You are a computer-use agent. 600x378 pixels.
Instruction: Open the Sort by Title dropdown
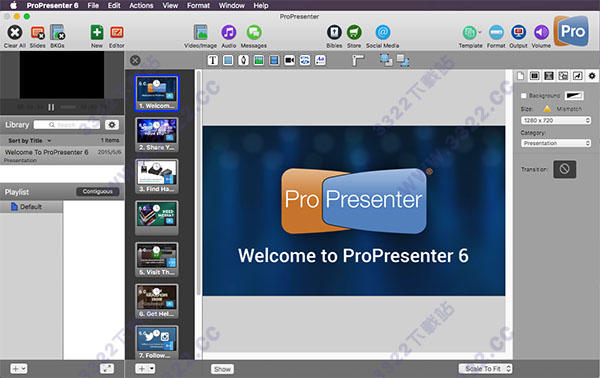(x=30, y=140)
